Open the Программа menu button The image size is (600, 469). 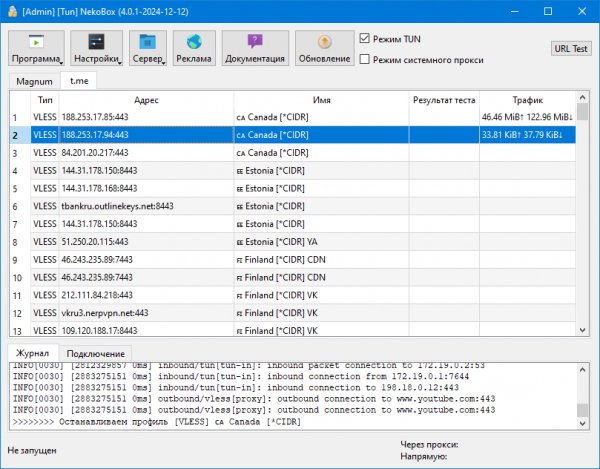point(36,48)
